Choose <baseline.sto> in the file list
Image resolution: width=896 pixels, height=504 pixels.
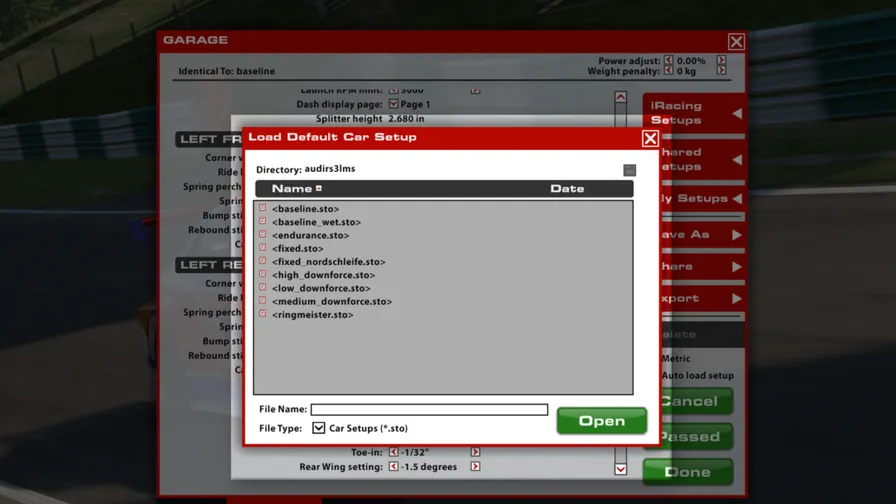click(x=305, y=209)
